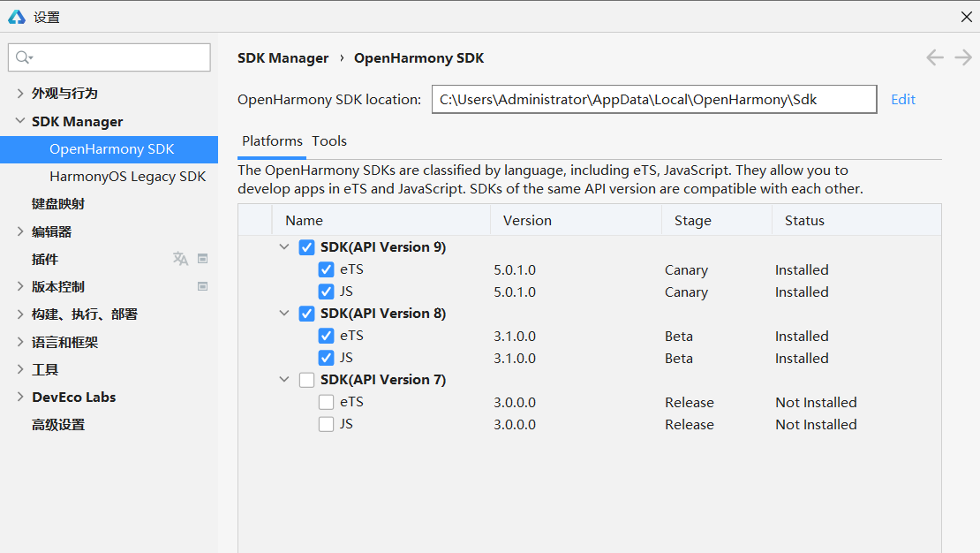This screenshot has height=553, width=980.
Task: Check eTS 3.0.0.0 under API Version 7
Action: [x=327, y=402]
